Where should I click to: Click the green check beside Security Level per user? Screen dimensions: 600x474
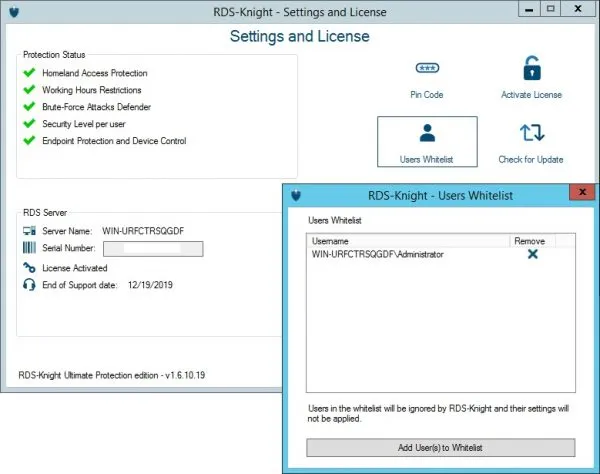pyautogui.click(x=29, y=124)
